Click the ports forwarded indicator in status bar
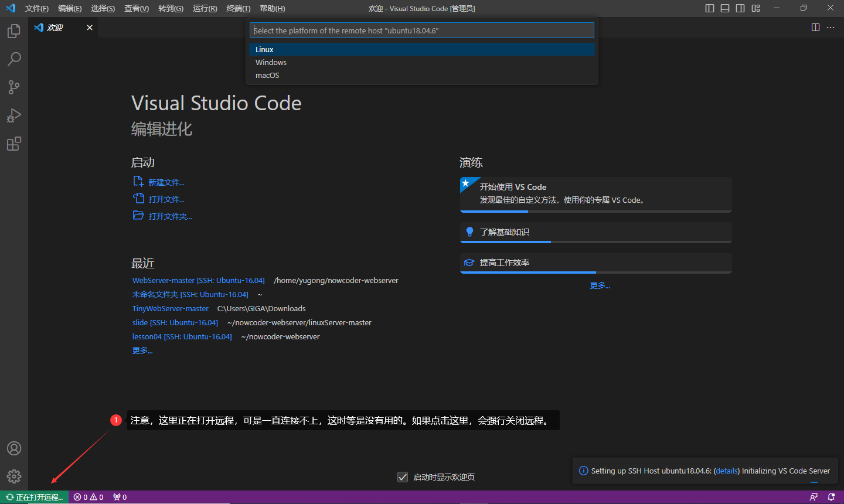The height and width of the screenshot is (504, 844). 120,497
